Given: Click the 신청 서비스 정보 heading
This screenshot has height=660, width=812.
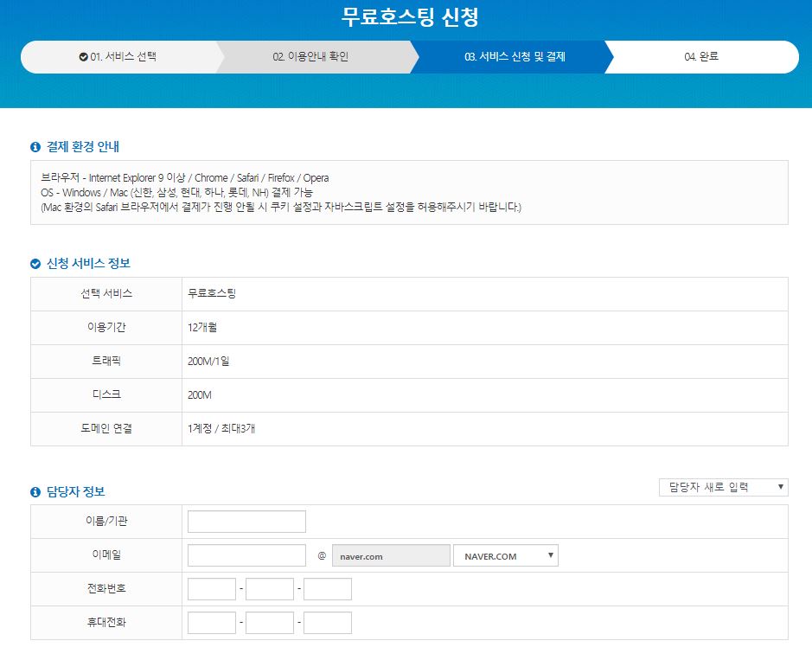Looking at the screenshot, I should pos(88,264).
